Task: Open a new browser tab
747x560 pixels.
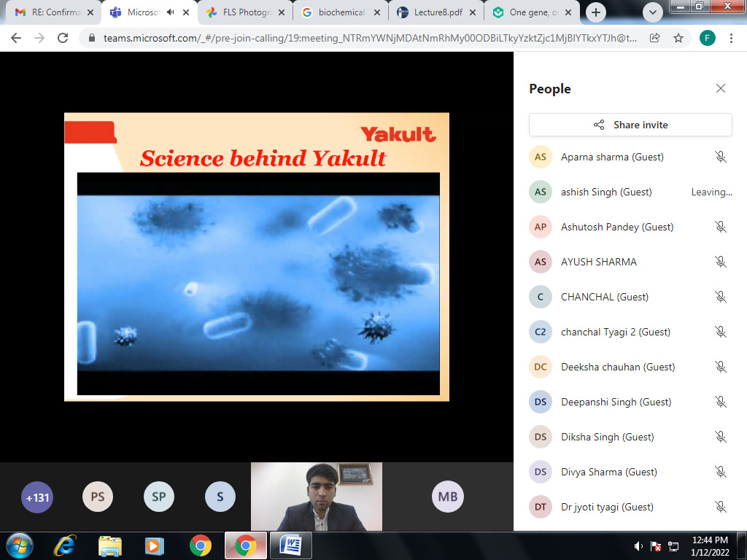Action: coord(595,12)
